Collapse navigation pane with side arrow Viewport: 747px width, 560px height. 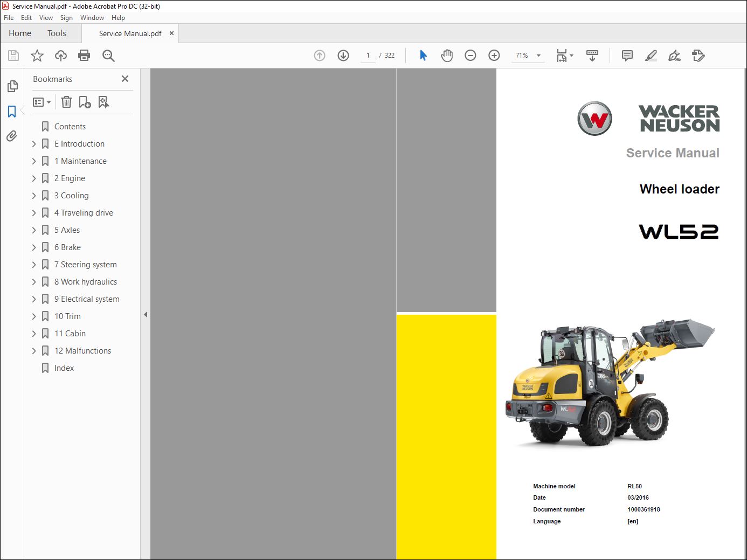click(x=146, y=314)
